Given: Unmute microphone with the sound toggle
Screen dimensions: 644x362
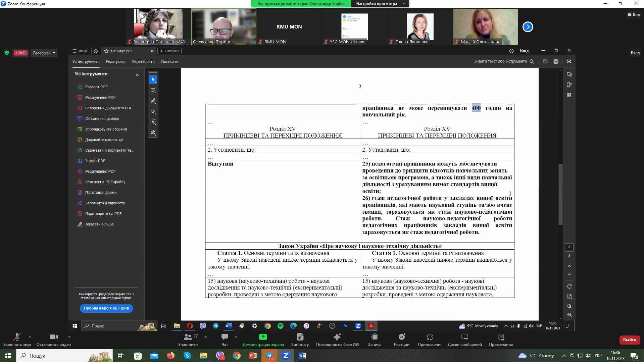Looking at the screenshot, I should point(17,337).
